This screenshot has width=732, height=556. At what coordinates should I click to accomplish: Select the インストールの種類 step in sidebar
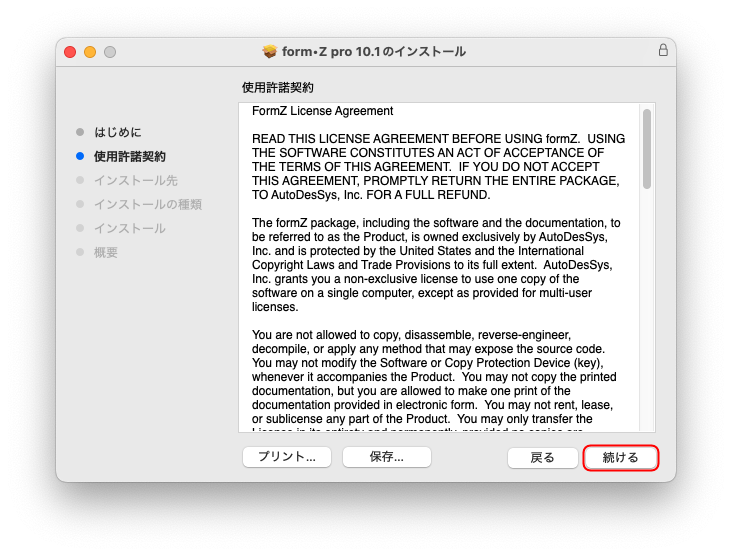[x=147, y=204]
